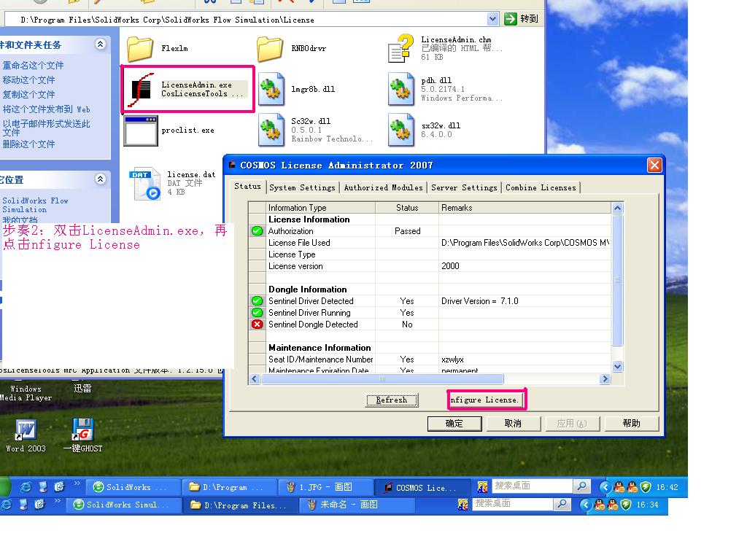Select the proclist.exe file icon
The height and width of the screenshot is (560, 747).
[141, 131]
